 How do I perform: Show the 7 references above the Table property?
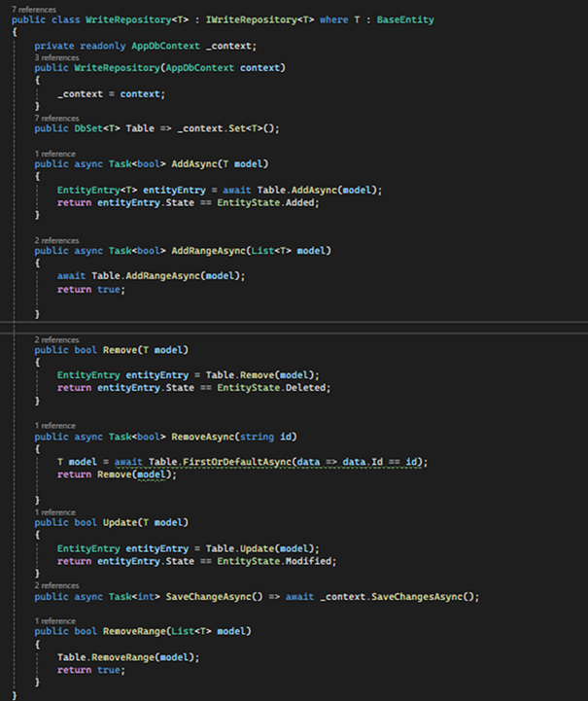(x=56, y=118)
